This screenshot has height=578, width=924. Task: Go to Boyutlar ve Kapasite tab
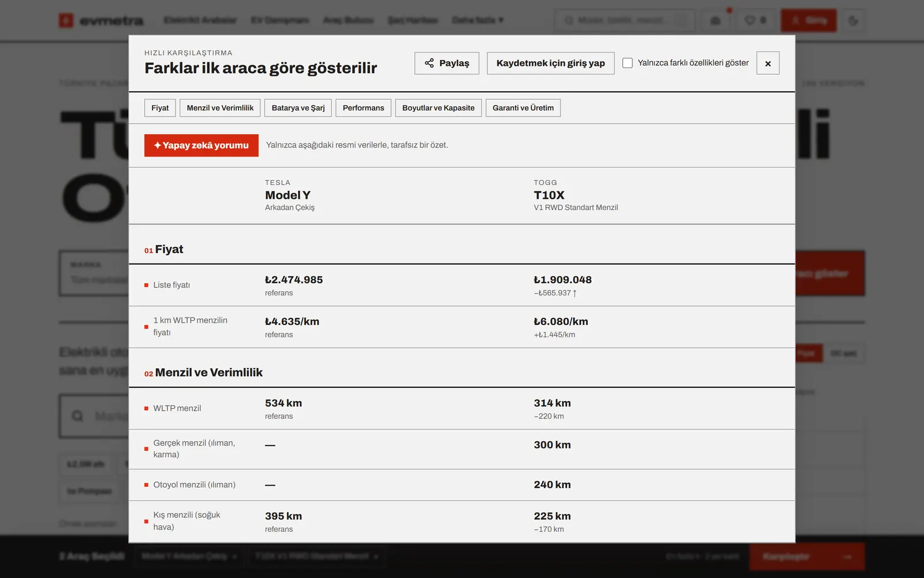click(x=438, y=108)
